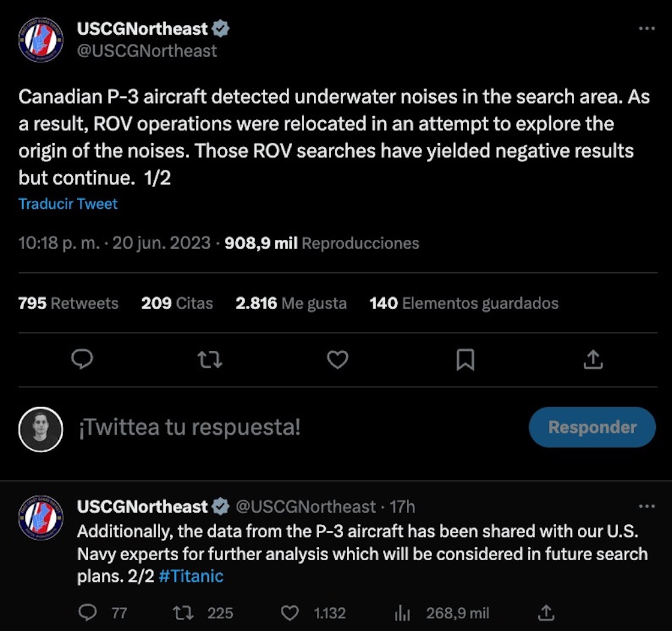Screen dimensions: 672x631
Task: Open USCGNortheast profile avatar on main tweet
Action: coord(41,40)
